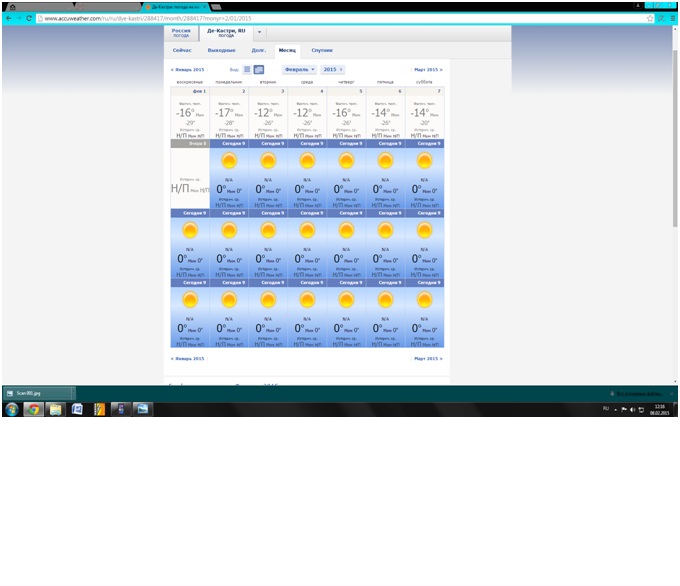This screenshot has height=586, width=680.
Task: Go to previous month Январь 2015 link
Action: (188, 70)
